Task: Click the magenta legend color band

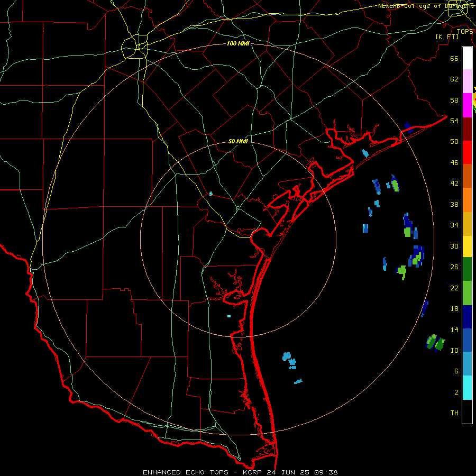Action: point(467,105)
